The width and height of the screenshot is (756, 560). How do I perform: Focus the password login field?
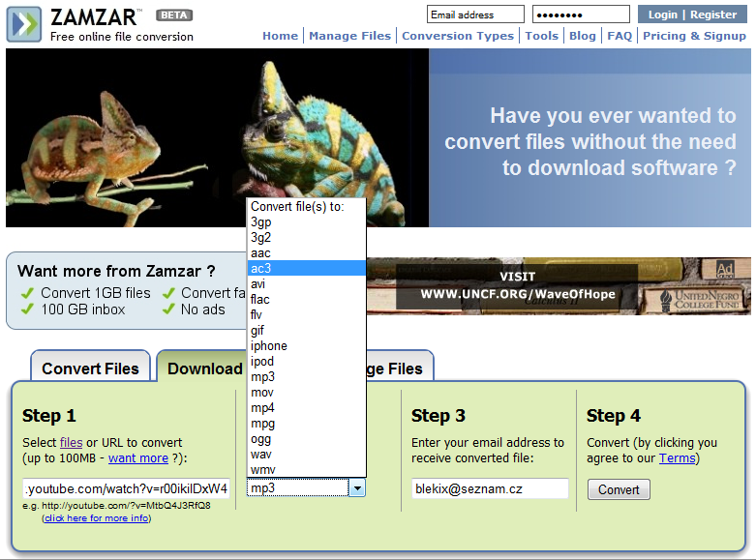(x=581, y=15)
